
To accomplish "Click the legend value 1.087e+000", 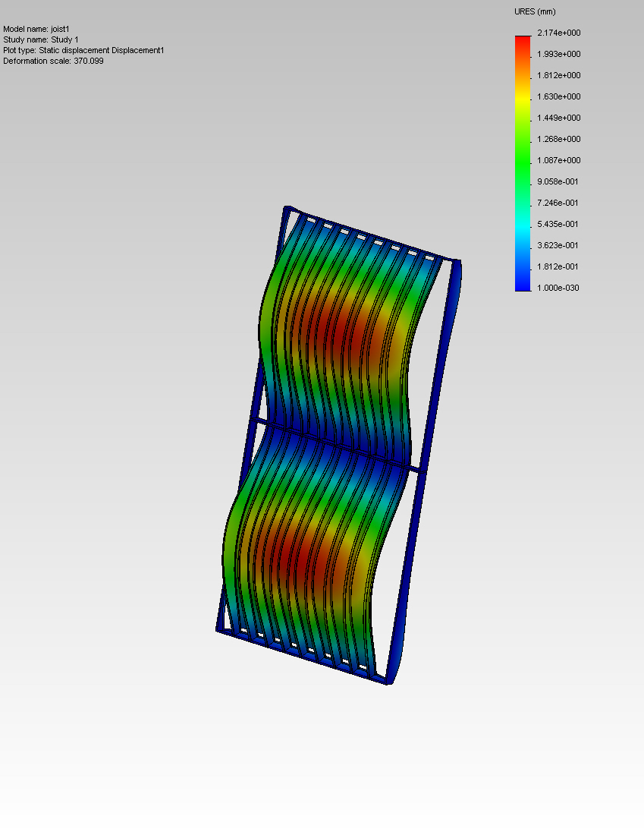I will pyautogui.click(x=559, y=161).
